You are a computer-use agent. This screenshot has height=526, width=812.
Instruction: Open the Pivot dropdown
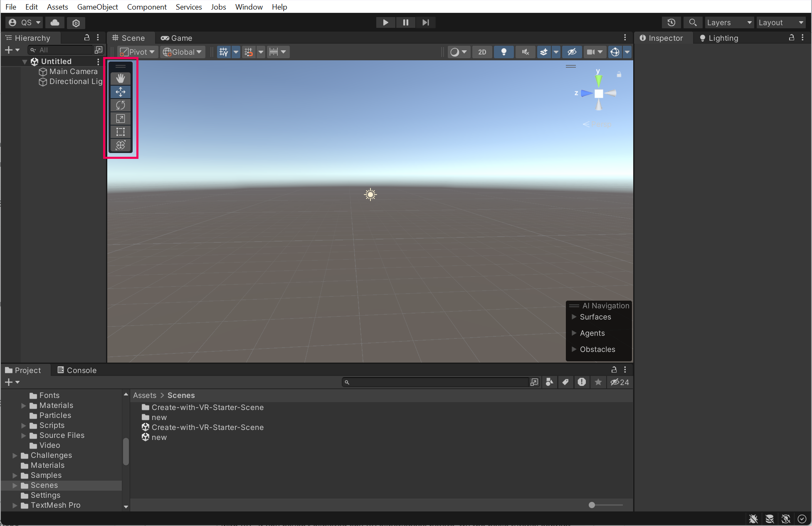click(137, 52)
